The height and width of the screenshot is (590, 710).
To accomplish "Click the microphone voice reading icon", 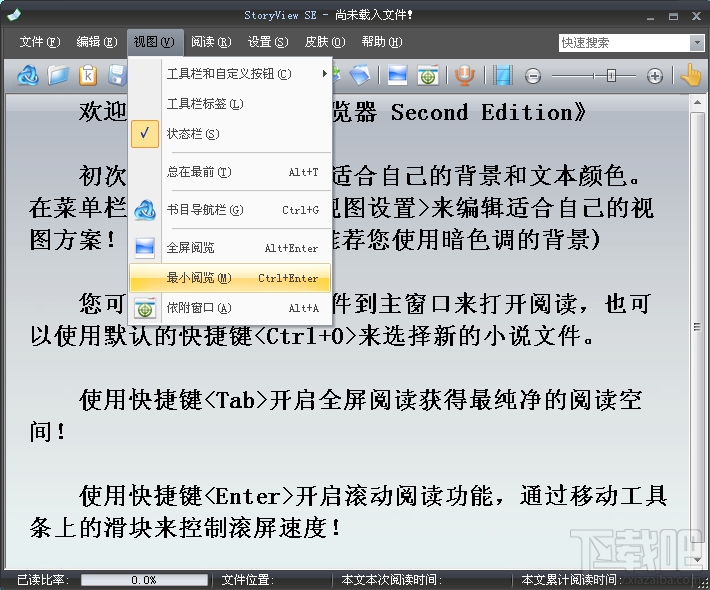I will 465,75.
